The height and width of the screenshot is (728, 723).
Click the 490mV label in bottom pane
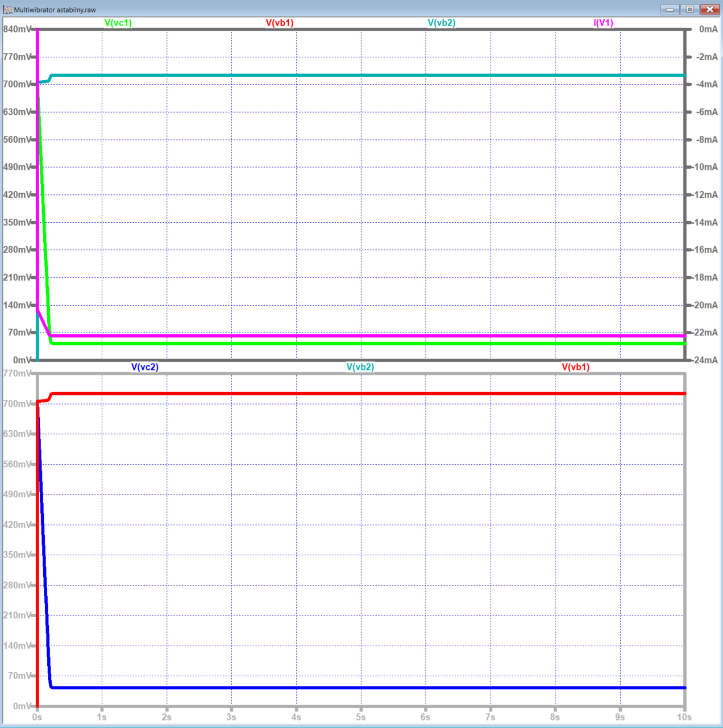click(x=17, y=494)
